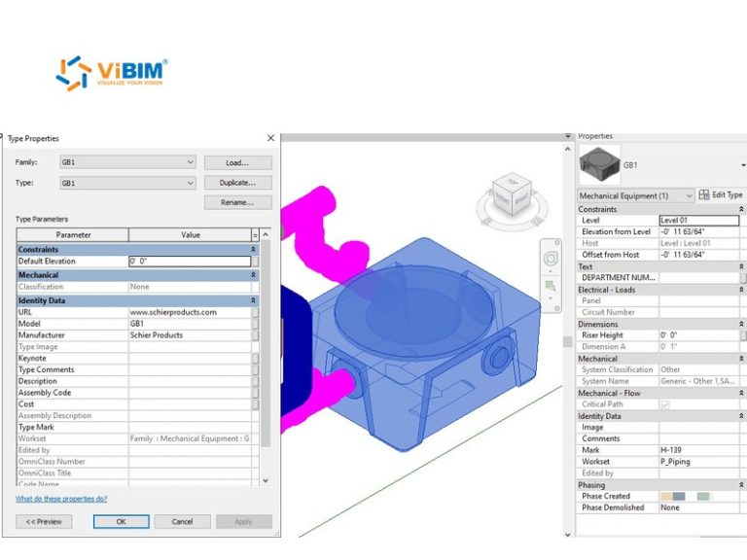Click the Offset from Host value field
The height and width of the screenshot is (560, 747).
[x=699, y=255]
